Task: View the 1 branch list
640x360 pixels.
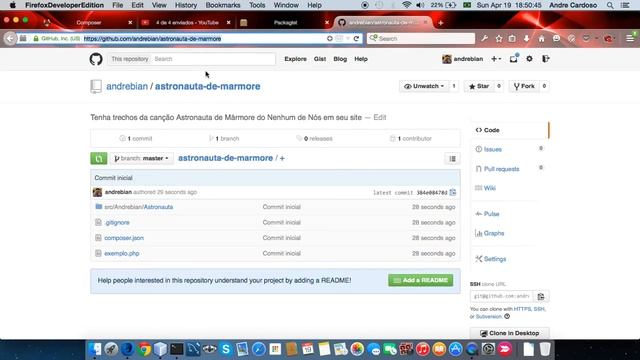Action: (x=224, y=139)
